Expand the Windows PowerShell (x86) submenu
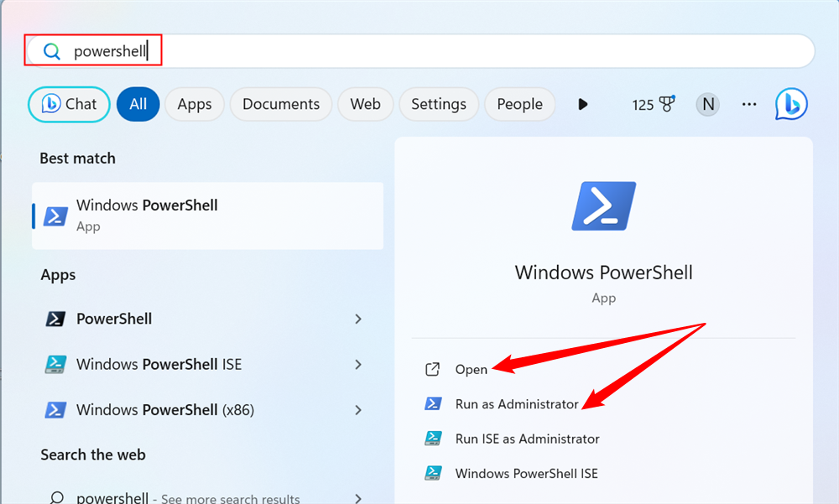Screen dimensions: 839x504 pyautogui.click(x=357, y=409)
